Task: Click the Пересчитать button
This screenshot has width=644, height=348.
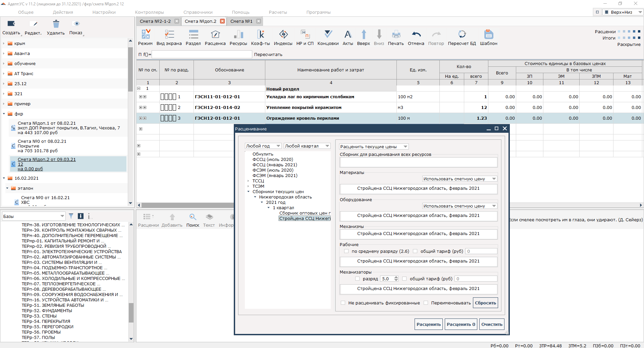Action: (x=268, y=54)
